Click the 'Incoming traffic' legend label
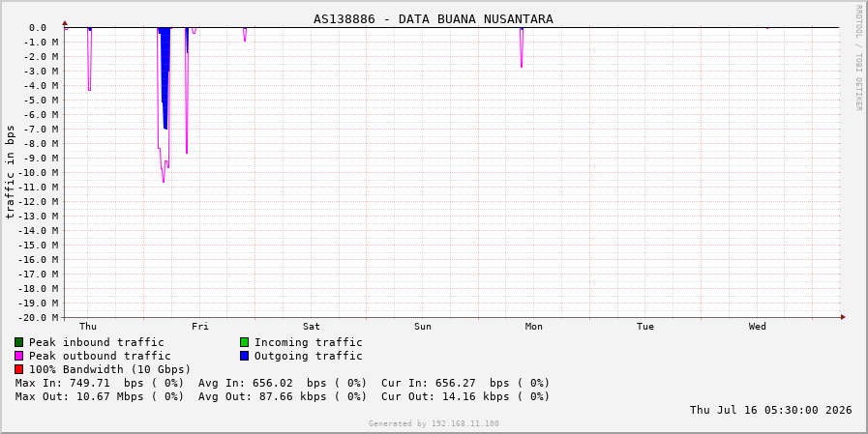The width and height of the screenshot is (868, 434). (x=309, y=343)
